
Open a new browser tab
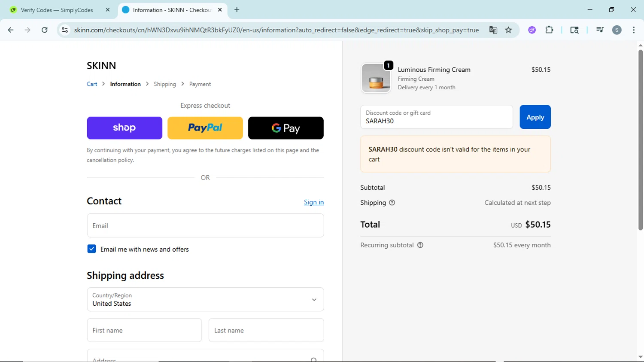(x=237, y=10)
